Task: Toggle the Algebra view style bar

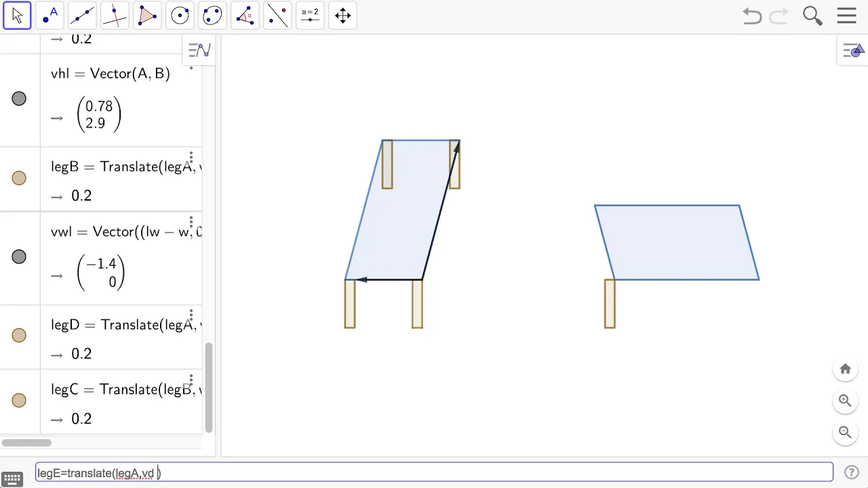Action: pyautogui.click(x=199, y=50)
